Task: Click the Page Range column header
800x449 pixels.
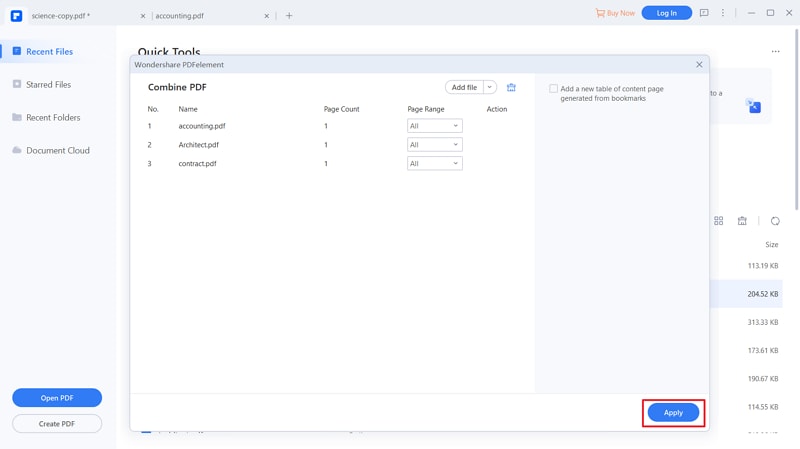Action: [x=426, y=109]
